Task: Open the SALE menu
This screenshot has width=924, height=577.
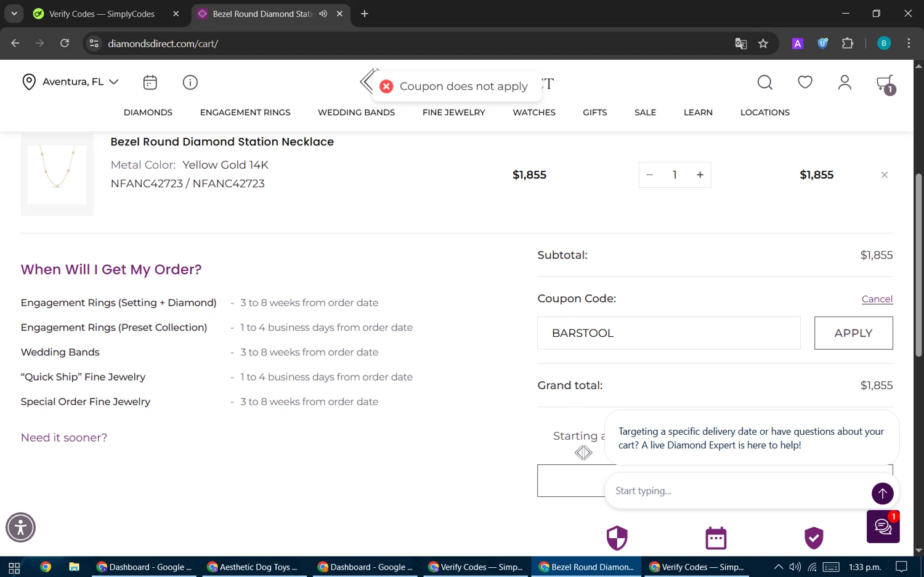Action: point(645,112)
